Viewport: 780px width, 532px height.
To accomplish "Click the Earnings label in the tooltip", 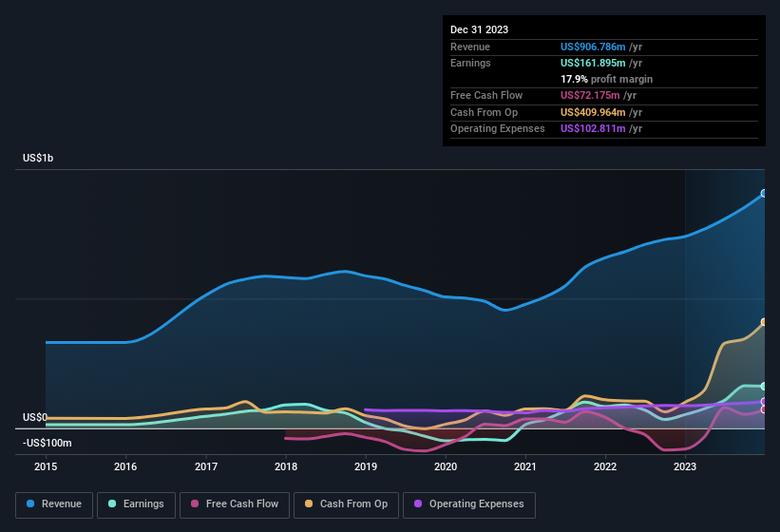I will click(x=470, y=63).
